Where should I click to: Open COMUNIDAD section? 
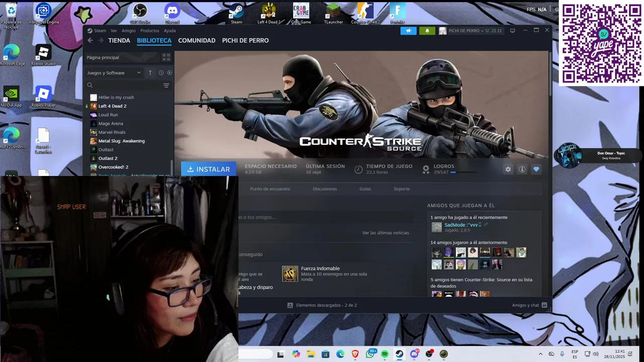click(197, 41)
